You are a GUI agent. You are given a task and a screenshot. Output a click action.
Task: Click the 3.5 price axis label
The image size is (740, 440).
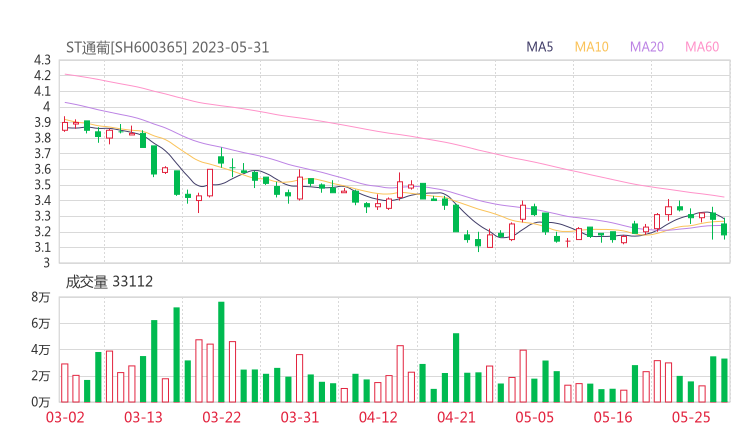coord(42,185)
